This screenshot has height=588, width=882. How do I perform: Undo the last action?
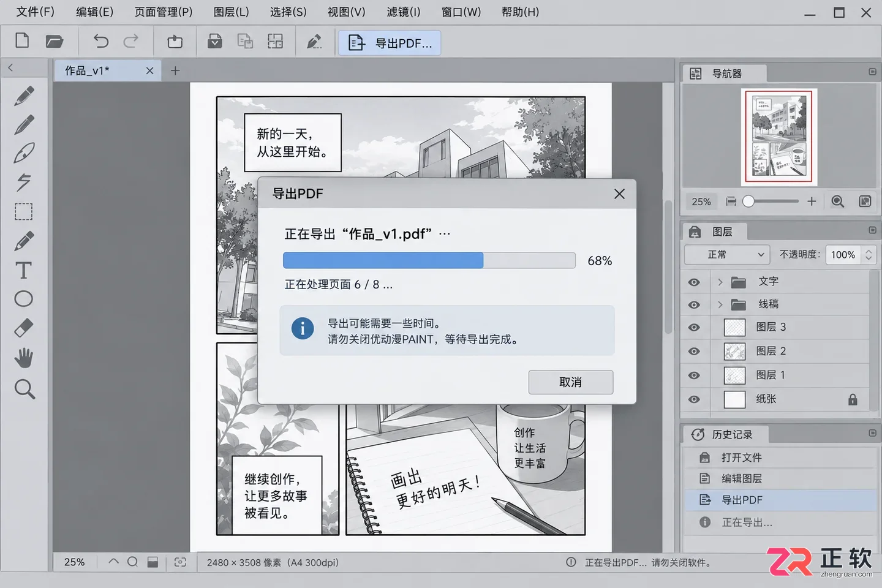point(101,41)
